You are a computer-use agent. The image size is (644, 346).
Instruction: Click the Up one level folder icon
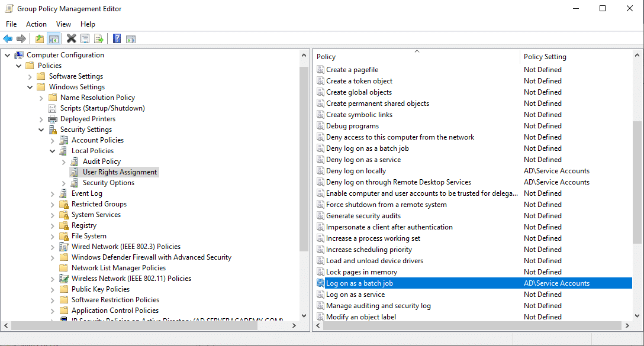[39, 39]
